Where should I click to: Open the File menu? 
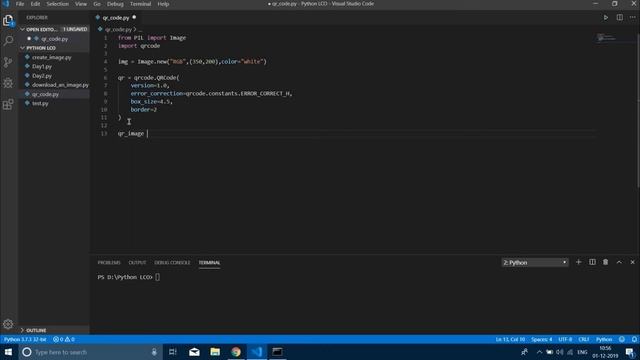[20, 4]
